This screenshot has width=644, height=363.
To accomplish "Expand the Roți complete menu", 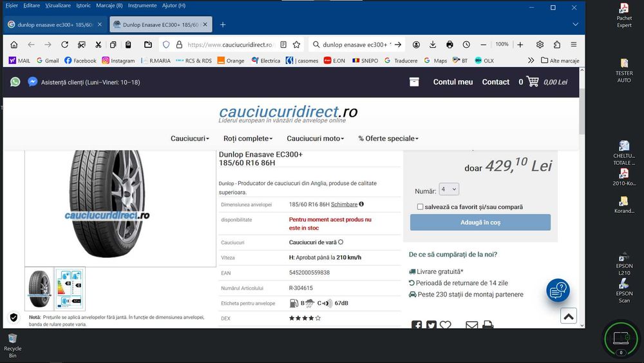I will coord(248,139).
